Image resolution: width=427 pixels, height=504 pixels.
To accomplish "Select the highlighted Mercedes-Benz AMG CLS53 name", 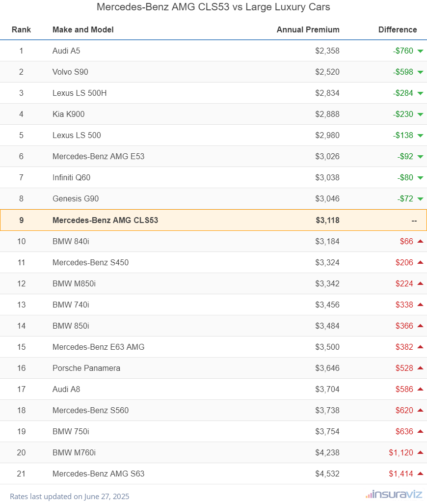I will click(106, 220).
